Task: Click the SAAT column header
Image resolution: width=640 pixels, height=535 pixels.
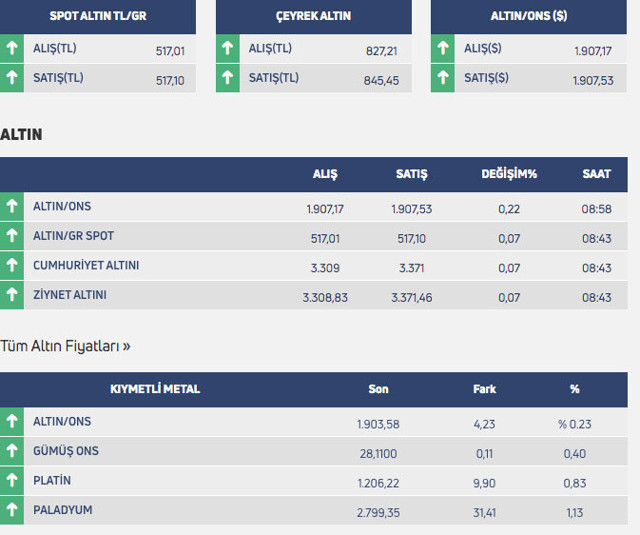Action: 596,174
